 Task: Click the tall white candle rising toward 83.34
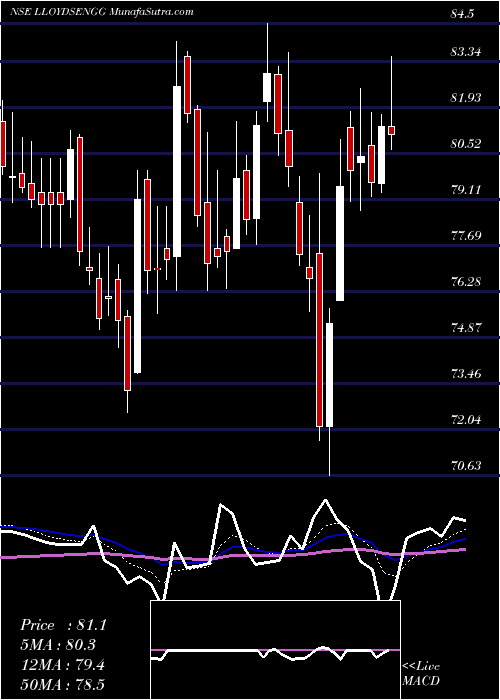[177, 171]
